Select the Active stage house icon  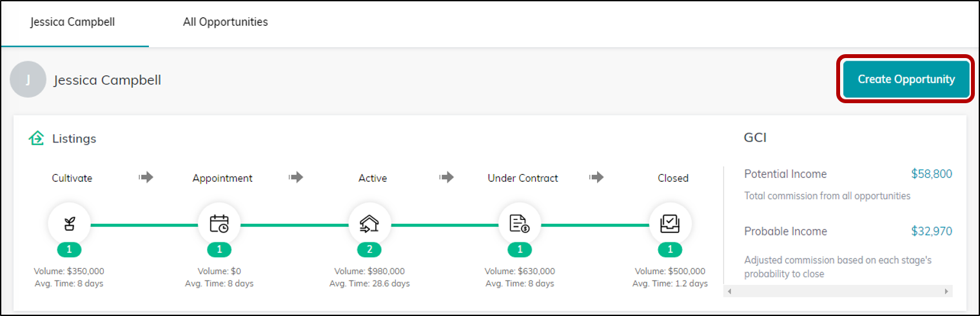pos(369,224)
